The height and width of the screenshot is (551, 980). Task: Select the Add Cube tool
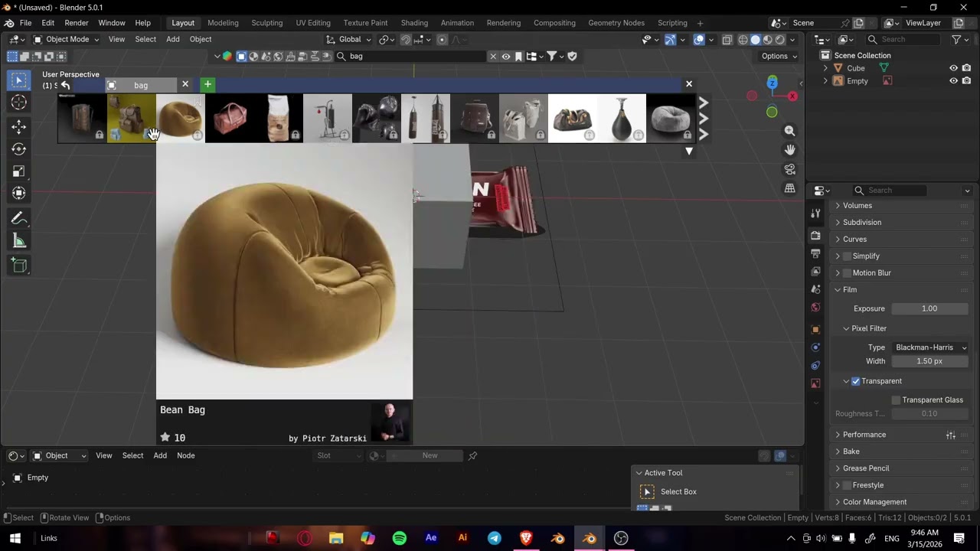19,266
